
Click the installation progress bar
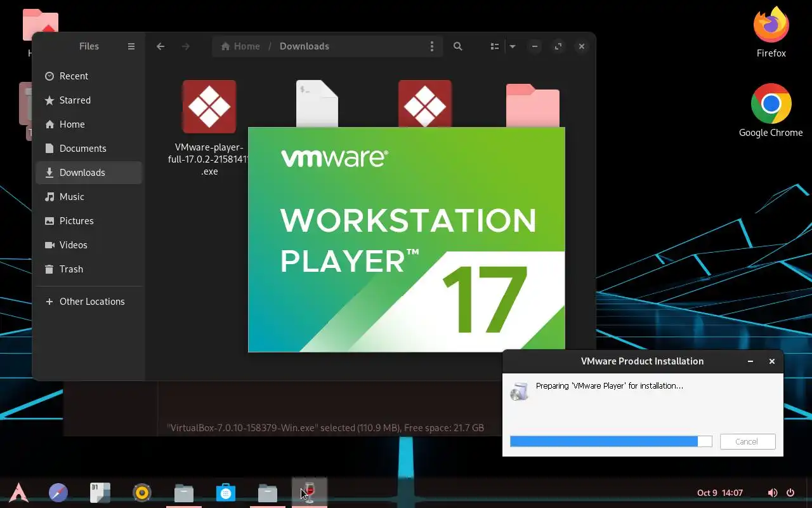[x=611, y=441]
